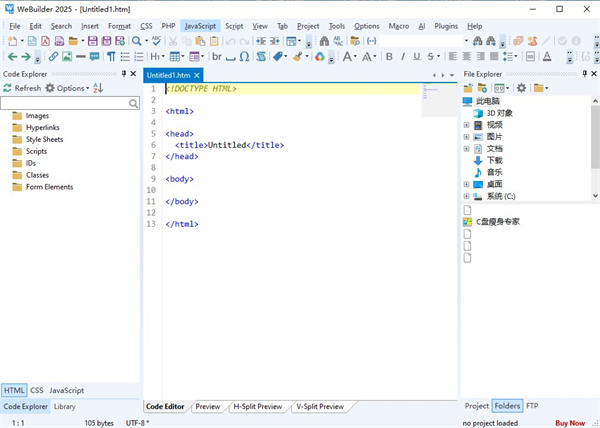Toggle Underline text formatting
The image size is (600, 428).
coord(417,57)
